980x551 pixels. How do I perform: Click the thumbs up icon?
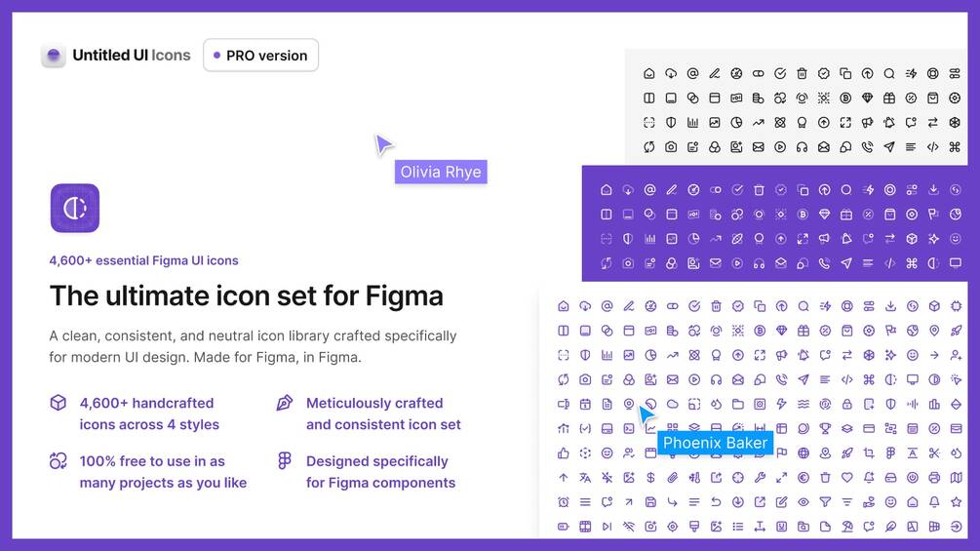(x=563, y=453)
